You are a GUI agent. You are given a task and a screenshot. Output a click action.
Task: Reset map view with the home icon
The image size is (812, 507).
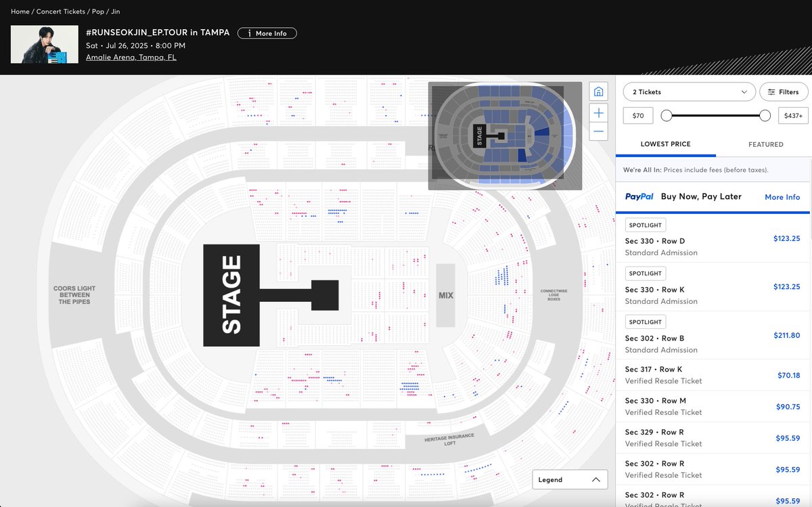[598, 92]
